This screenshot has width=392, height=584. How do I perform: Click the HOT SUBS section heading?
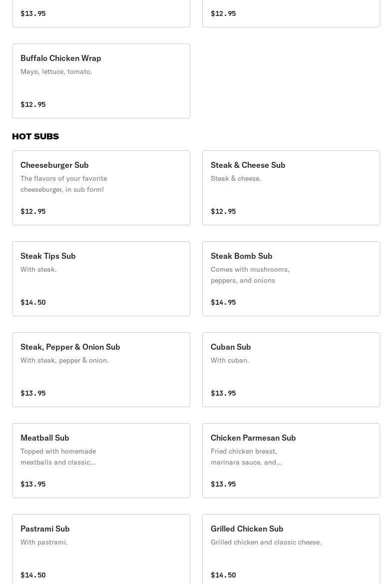tap(35, 136)
